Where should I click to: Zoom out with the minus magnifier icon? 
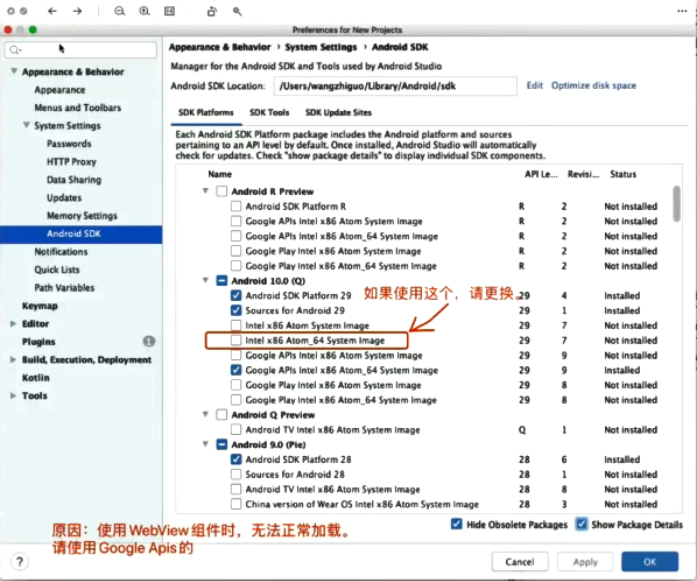pos(119,11)
